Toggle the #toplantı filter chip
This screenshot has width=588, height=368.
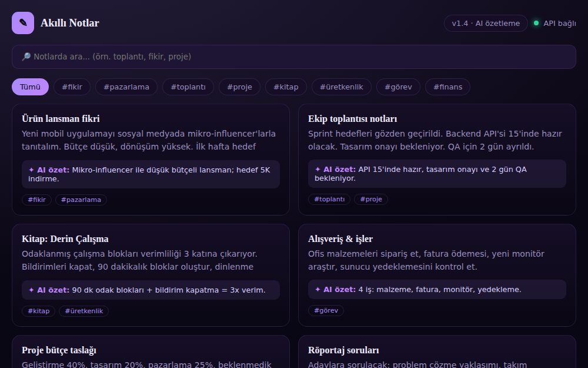[x=188, y=87]
